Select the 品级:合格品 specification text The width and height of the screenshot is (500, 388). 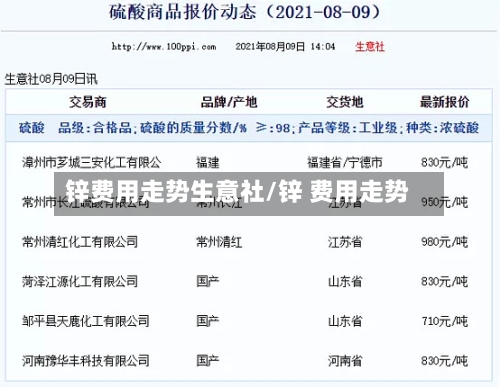coord(95,128)
